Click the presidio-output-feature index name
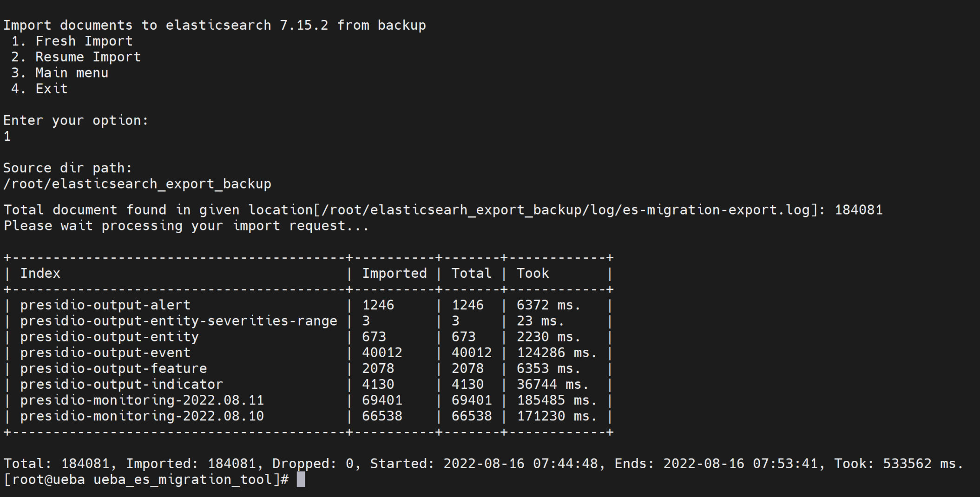Viewport: 980px width, 497px height. (x=113, y=368)
